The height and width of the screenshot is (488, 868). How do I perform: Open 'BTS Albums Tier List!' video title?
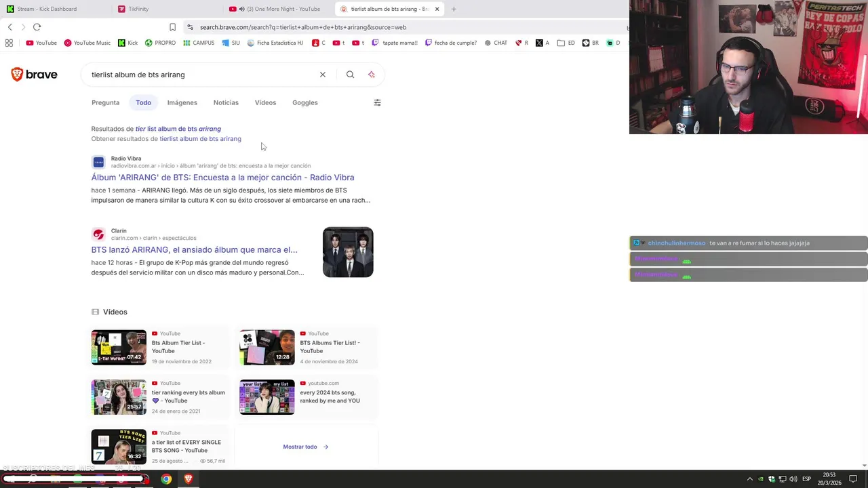[330, 347]
